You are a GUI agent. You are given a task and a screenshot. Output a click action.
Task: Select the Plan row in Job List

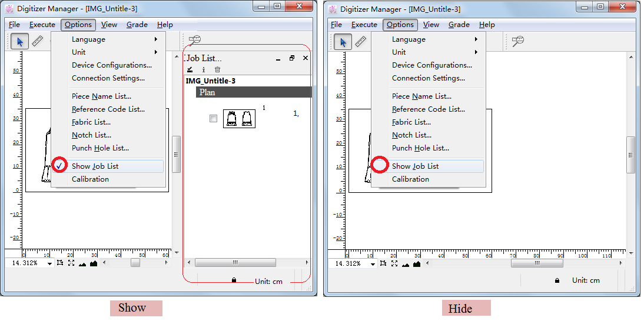pyautogui.click(x=253, y=92)
